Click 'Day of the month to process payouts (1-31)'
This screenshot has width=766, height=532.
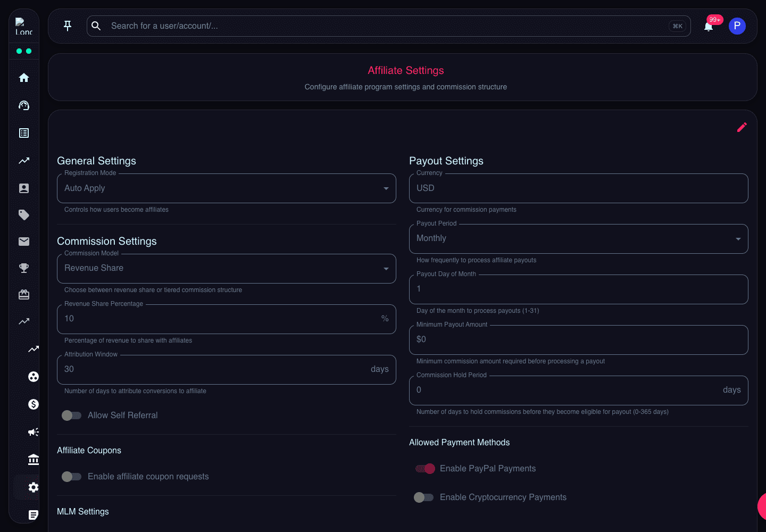478,311
